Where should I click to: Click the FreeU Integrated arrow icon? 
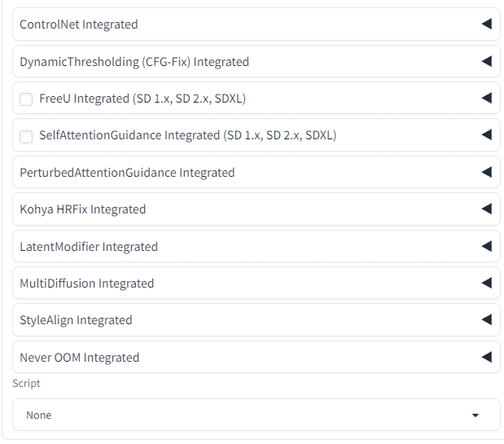coord(487,99)
